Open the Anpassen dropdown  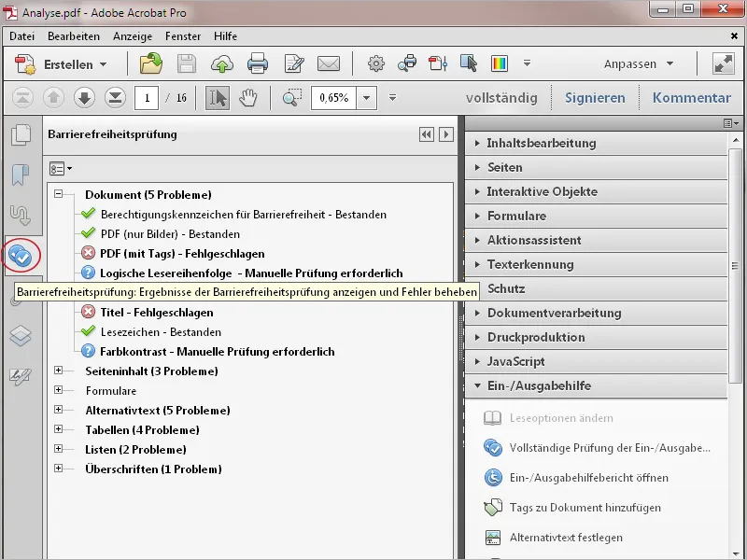(x=639, y=63)
